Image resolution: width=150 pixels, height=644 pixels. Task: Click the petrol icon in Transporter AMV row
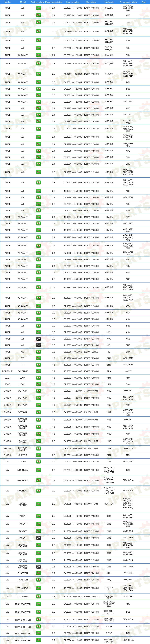[38, 604]
